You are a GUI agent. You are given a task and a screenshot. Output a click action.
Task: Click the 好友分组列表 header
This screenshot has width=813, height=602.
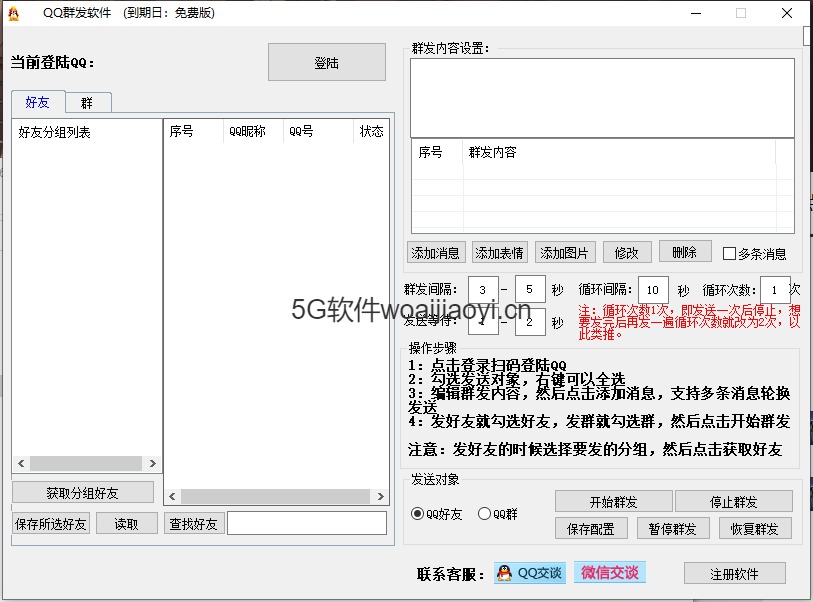(x=54, y=132)
